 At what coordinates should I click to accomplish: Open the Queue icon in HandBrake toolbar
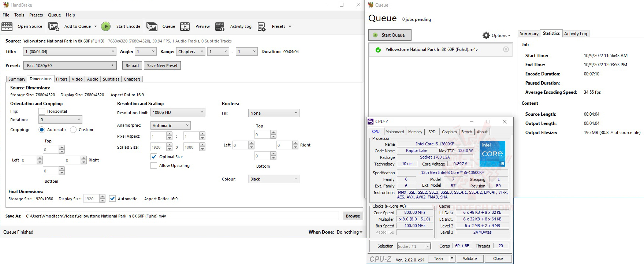152,26
